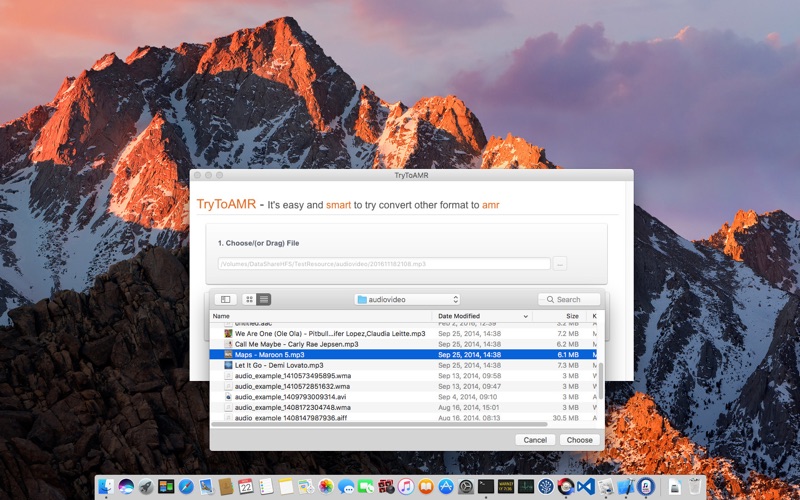
Task: Click the 7.2 MB size cell
Action: click(567, 333)
